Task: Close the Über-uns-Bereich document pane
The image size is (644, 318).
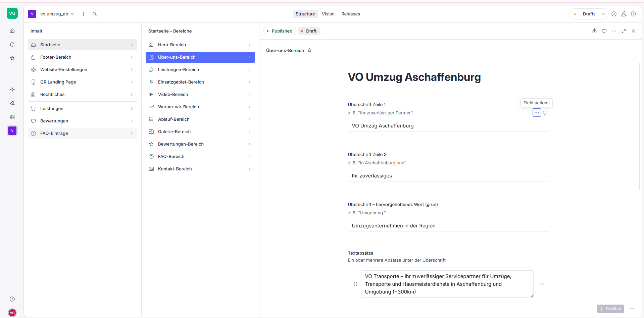Action: (x=633, y=31)
